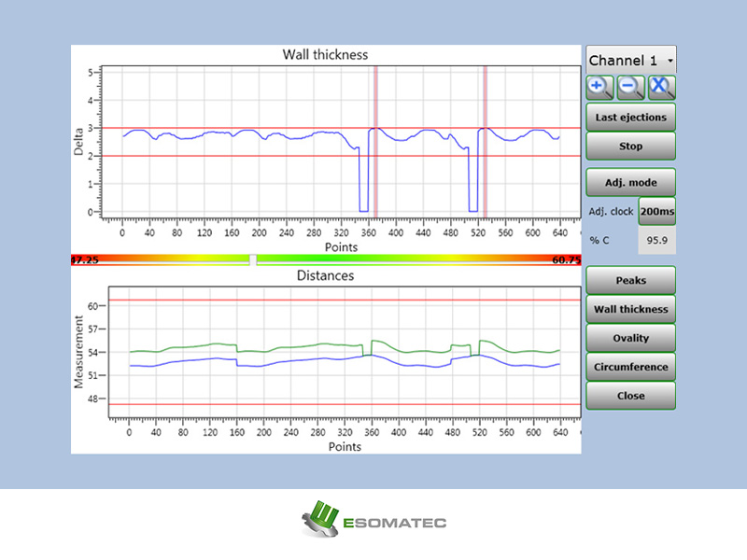Switch to the Peaks view
This screenshot has width=747, height=560.
click(x=630, y=281)
